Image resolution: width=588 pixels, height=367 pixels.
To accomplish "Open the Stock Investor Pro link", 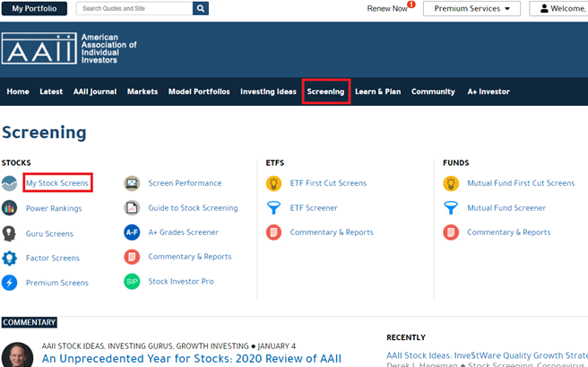I will tap(181, 282).
